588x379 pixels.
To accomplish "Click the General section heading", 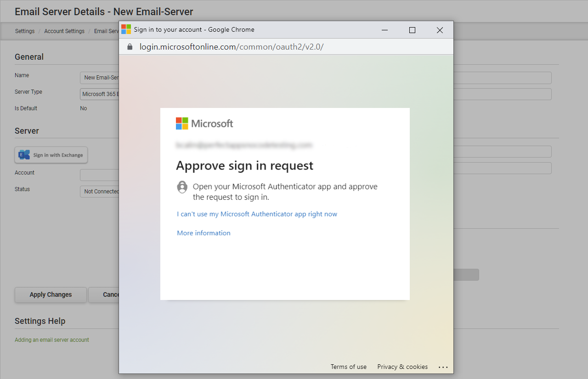I will tap(29, 57).
